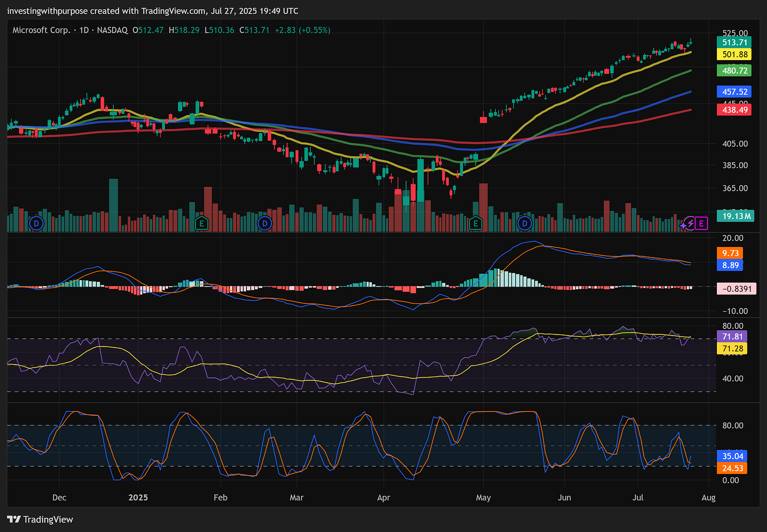Click the NASDAQ exchange label
This screenshot has width=767, height=532.
[112, 30]
